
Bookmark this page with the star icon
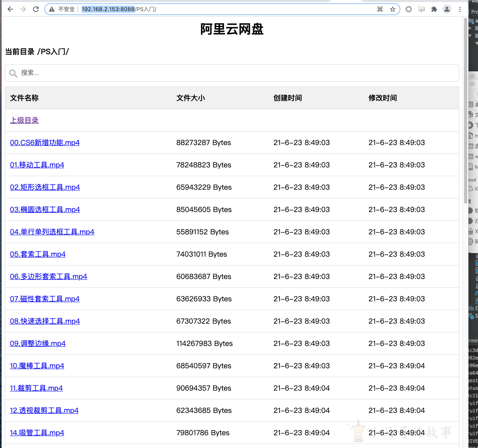[x=393, y=9]
